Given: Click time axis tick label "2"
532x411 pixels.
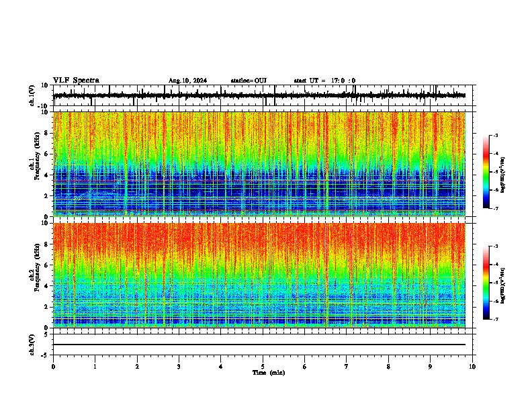Looking at the screenshot, I should [x=137, y=366].
